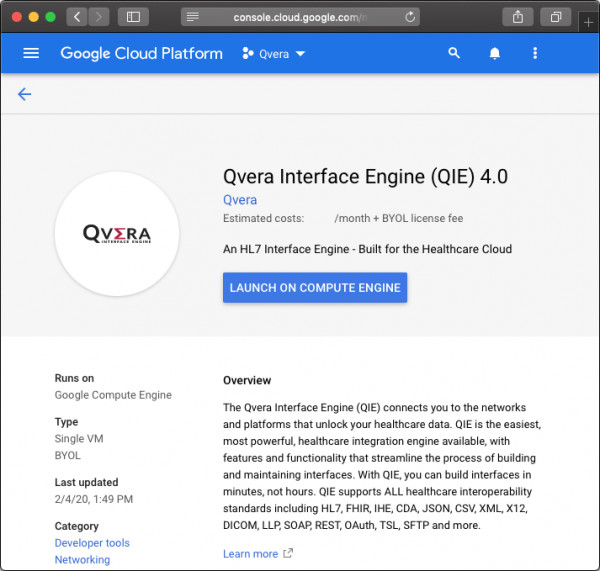Click the product title Qvera Interface Engine (QIE) 4.0
This screenshot has width=600, height=571.
[x=365, y=176]
